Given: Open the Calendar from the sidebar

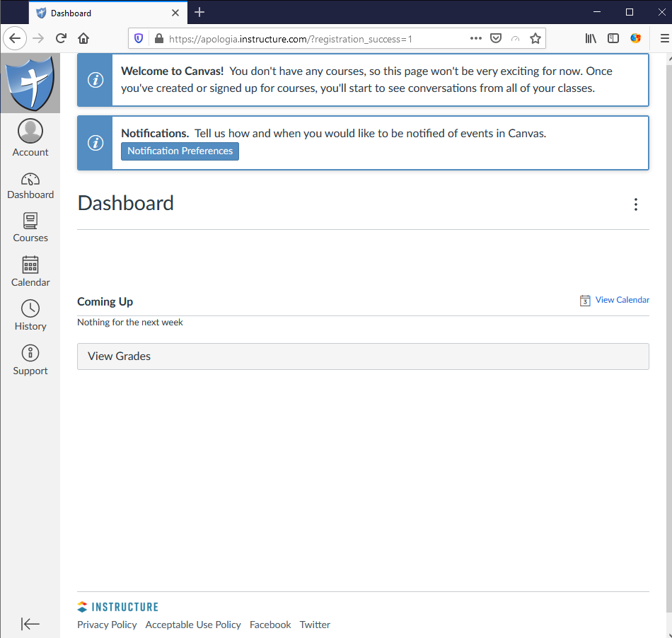Looking at the screenshot, I should pos(30,272).
